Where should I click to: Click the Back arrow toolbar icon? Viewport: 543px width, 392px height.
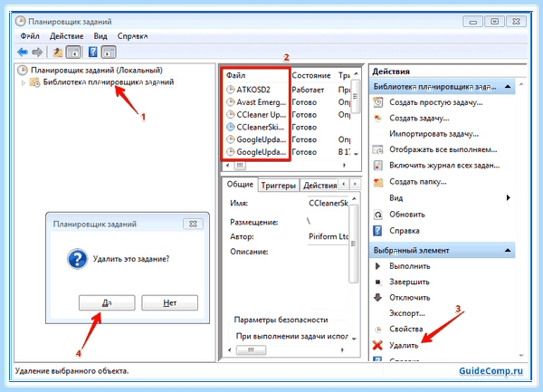[x=23, y=53]
